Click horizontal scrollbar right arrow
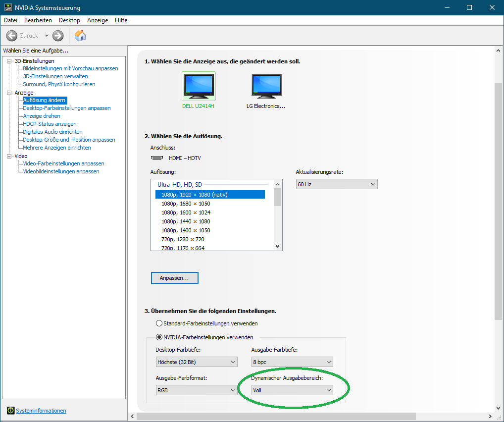504x422 pixels. tap(490, 416)
